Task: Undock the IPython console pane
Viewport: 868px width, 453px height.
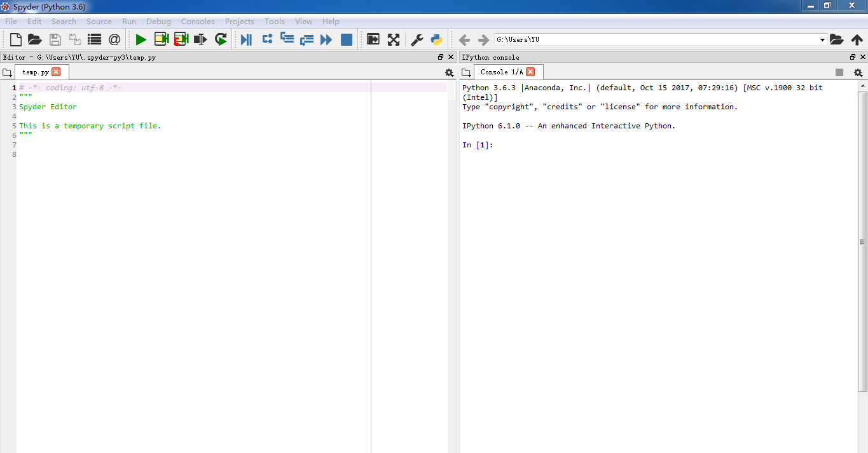Action: coord(853,57)
